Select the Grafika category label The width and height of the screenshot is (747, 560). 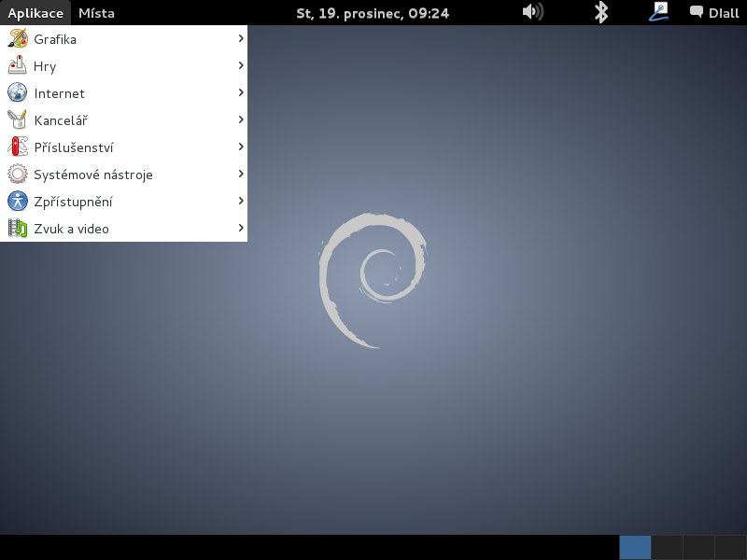click(x=55, y=39)
